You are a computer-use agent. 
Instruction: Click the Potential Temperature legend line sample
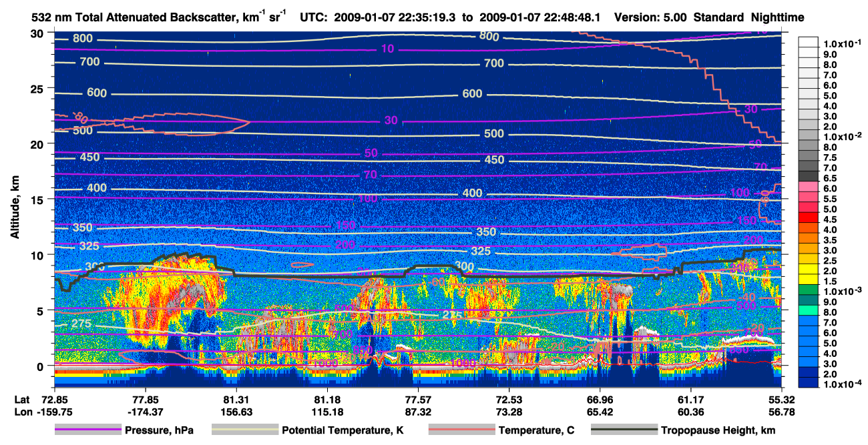245,430
